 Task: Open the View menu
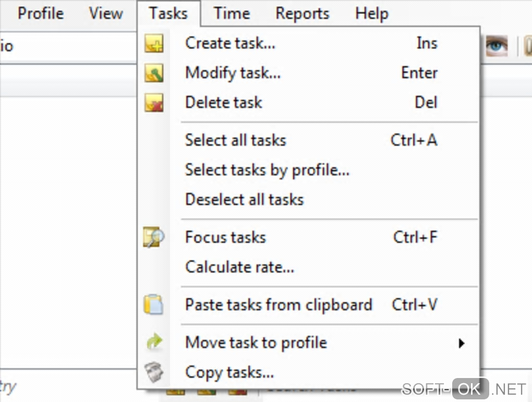click(106, 14)
